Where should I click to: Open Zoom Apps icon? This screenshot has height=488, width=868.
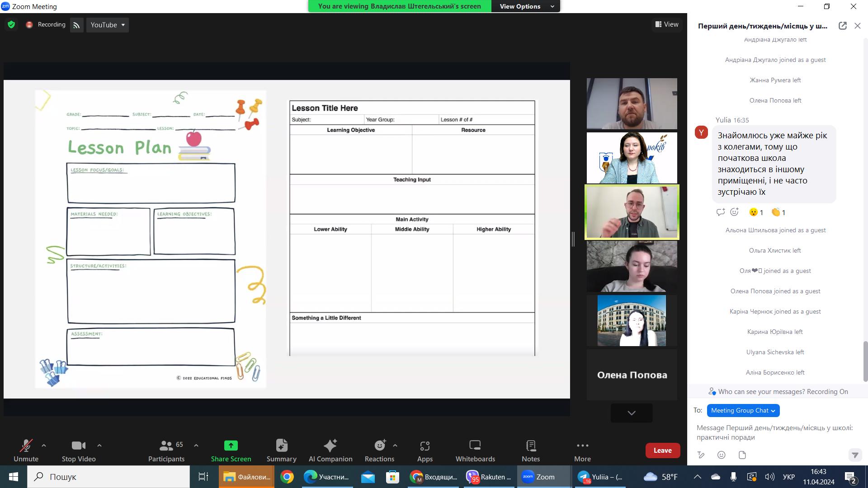(425, 450)
